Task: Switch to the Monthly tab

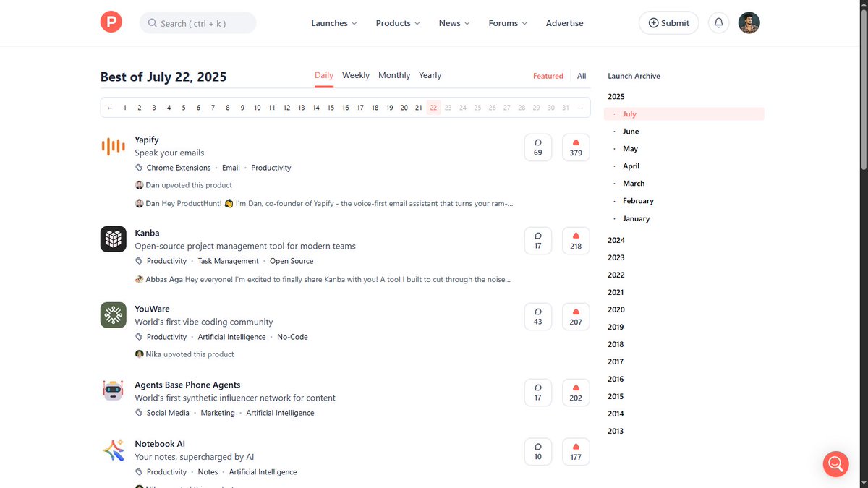Action: [x=394, y=75]
